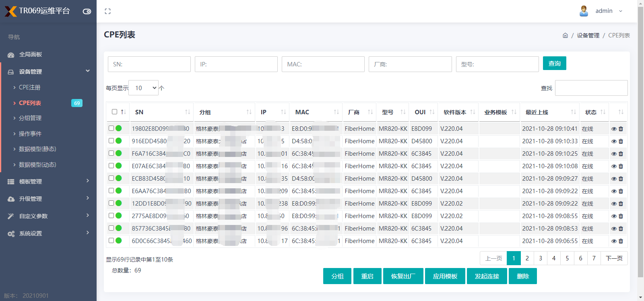Expand 自定义参数 menu chevron
This screenshot has height=301, width=644.
(88, 216)
